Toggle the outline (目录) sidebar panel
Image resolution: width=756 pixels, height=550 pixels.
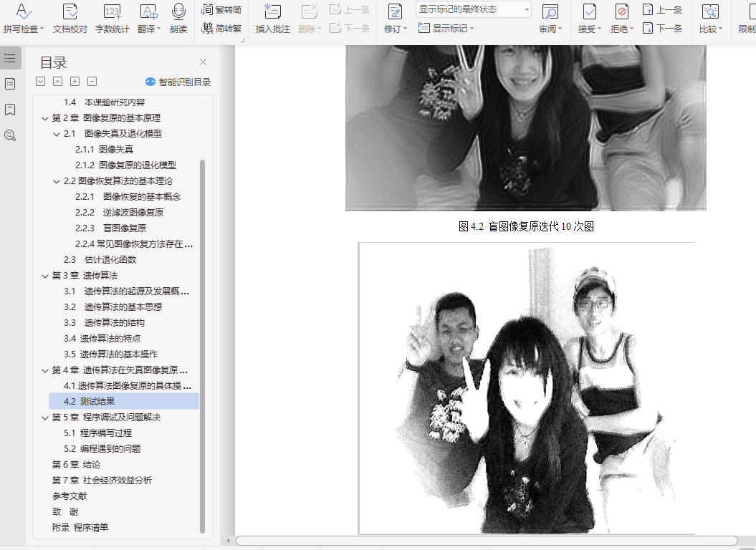click(x=10, y=58)
